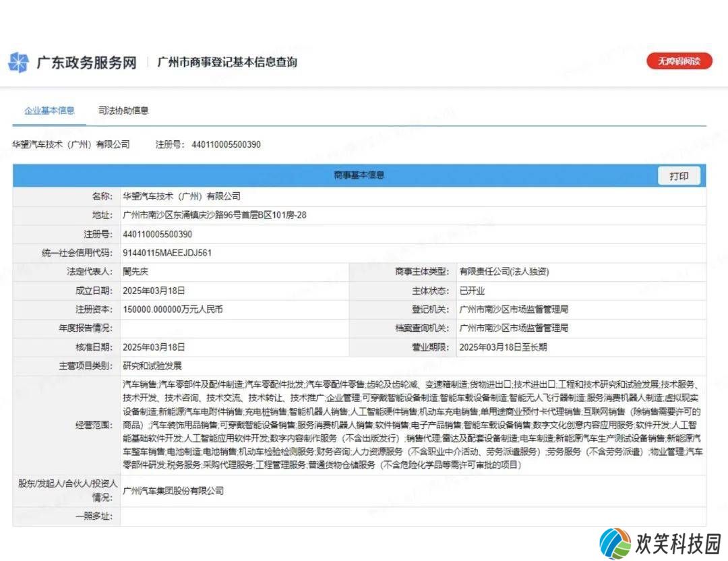
Task: Select the 名称 row value 华望汽车技术（广州）有限公司
Action: (x=181, y=196)
